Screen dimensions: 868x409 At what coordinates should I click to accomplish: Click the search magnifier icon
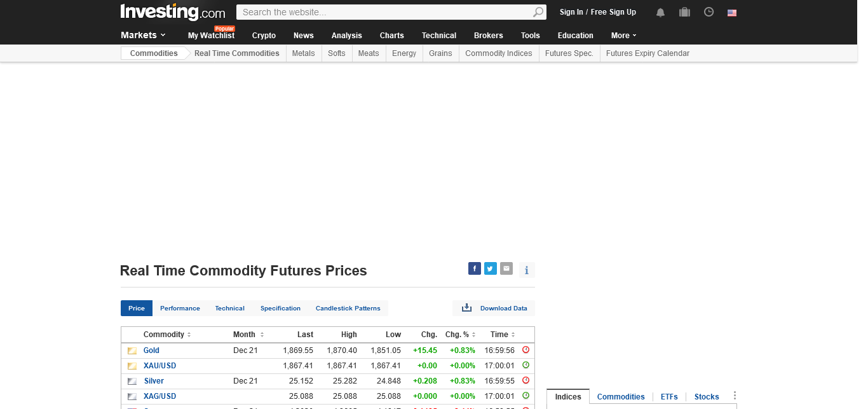(x=538, y=12)
